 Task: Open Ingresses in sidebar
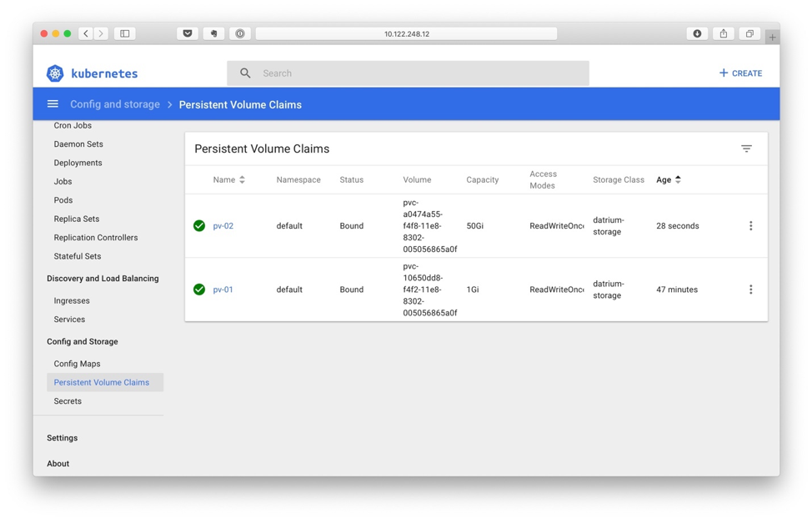pos(72,300)
